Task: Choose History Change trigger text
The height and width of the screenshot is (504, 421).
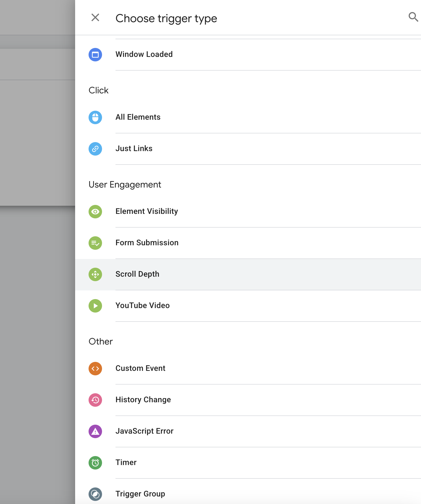Action: 143,400
